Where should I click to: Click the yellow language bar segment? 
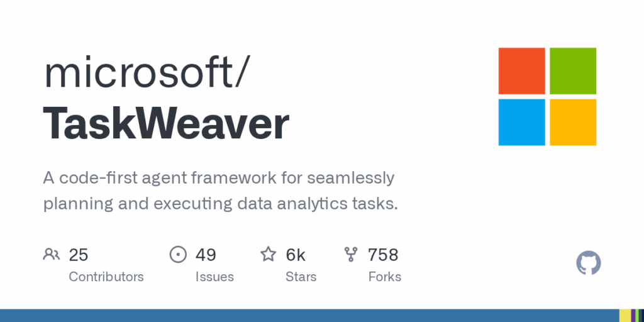click(x=625, y=316)
